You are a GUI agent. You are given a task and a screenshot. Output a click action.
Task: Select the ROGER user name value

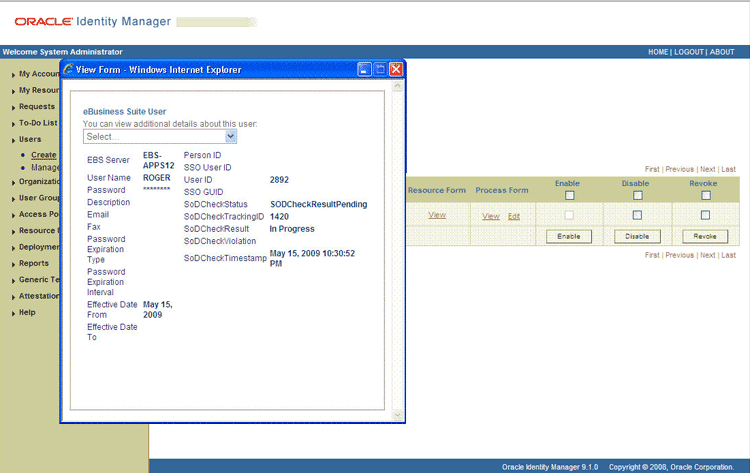(x=156, y=178)
